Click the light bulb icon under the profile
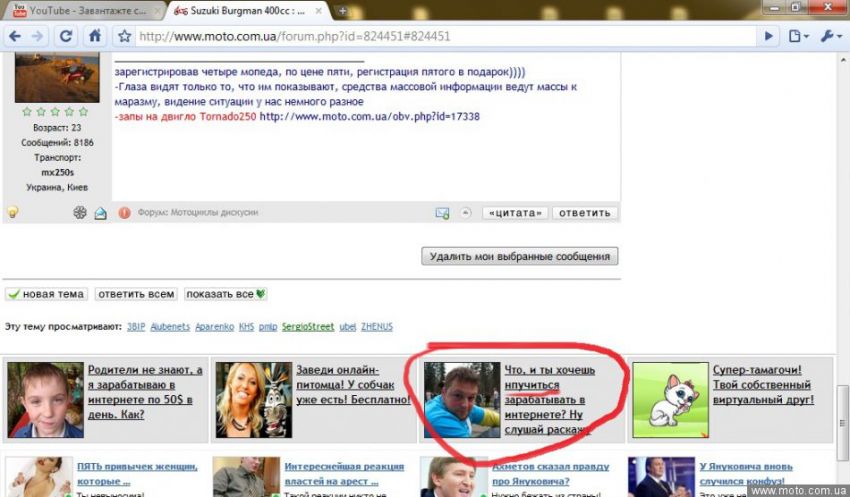 (13, 212)
